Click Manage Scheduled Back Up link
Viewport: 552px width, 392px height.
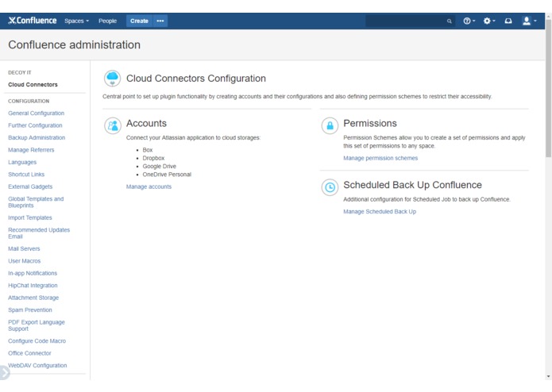click(380, 211)
